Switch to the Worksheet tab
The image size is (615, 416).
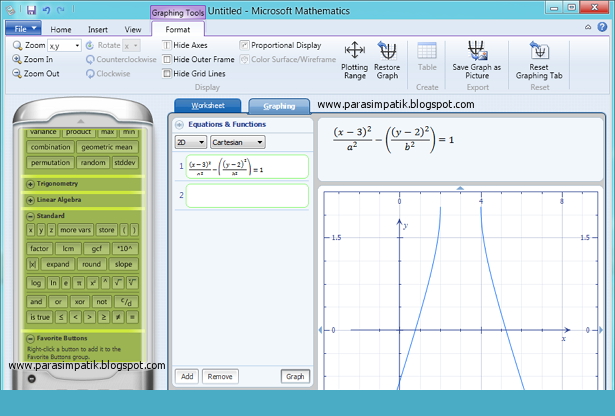(x=208, y=106)
